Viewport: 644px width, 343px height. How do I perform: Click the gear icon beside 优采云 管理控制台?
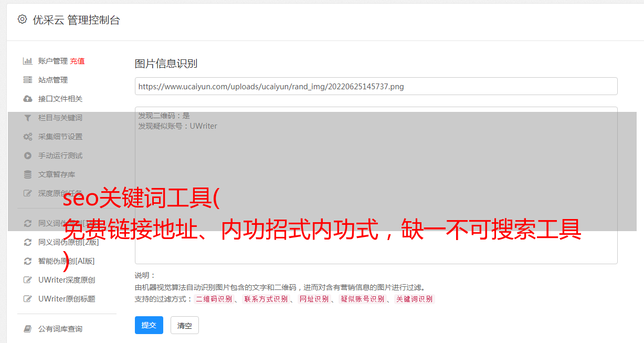click(x=22, y=19)
